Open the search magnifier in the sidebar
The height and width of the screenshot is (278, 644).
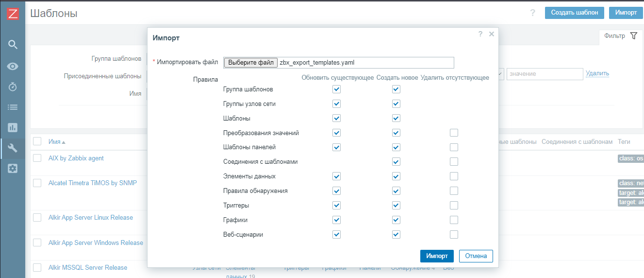coord(13,45)
